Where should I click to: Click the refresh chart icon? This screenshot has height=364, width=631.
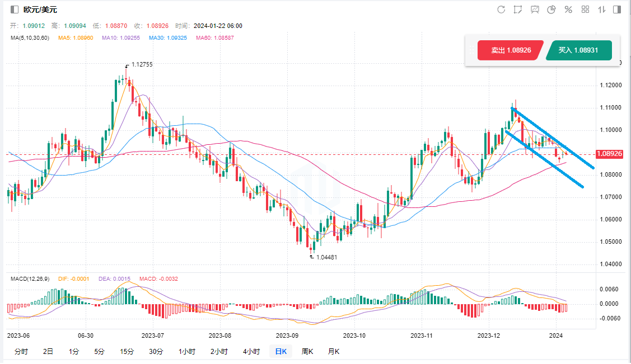[x=501, y=10]
